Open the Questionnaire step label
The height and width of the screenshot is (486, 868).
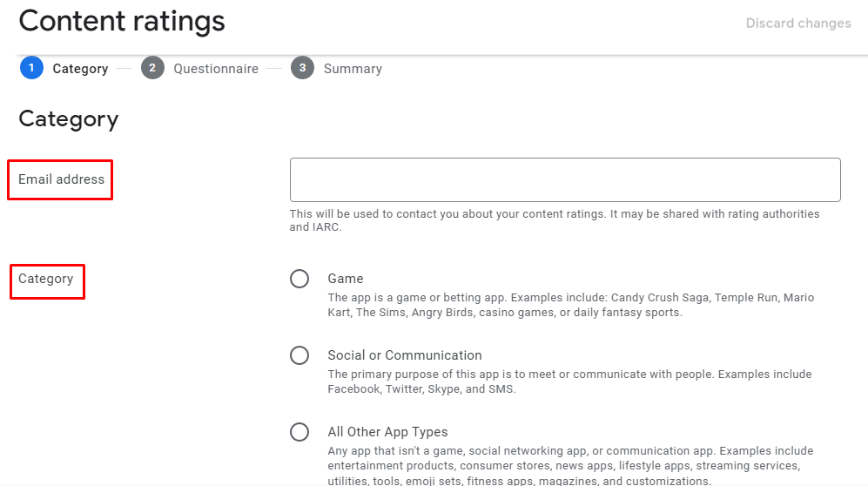pyautogui.click(x=216, y=69)
